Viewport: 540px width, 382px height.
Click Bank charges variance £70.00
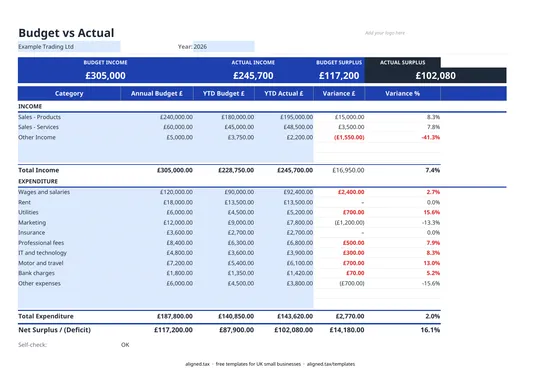click(x=355, y=273)
